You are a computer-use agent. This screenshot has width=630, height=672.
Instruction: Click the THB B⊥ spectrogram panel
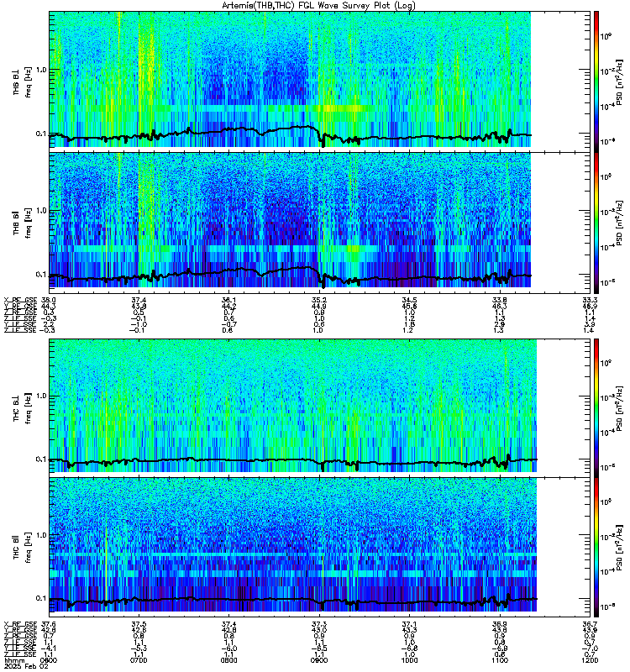[x=320, y=80]
